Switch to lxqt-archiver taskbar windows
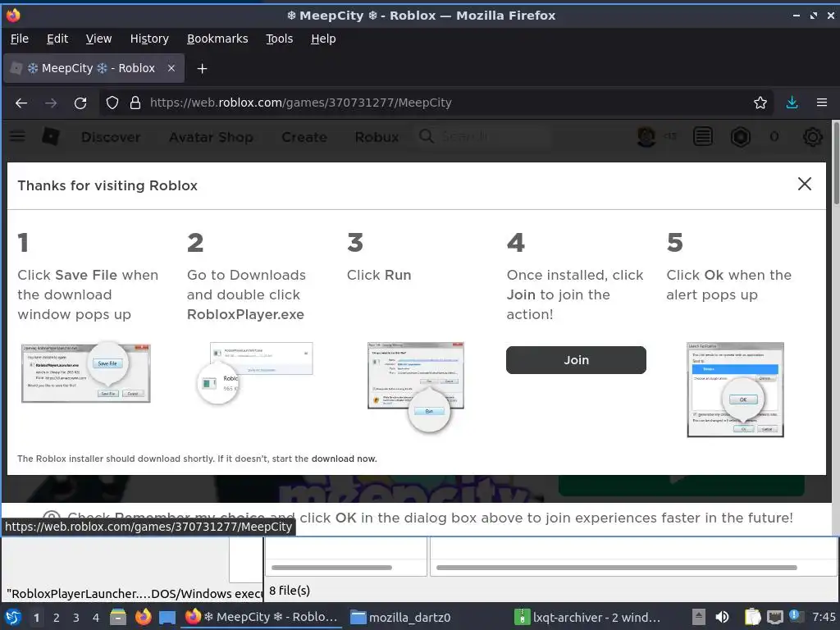840x630 pixels. 587,617
